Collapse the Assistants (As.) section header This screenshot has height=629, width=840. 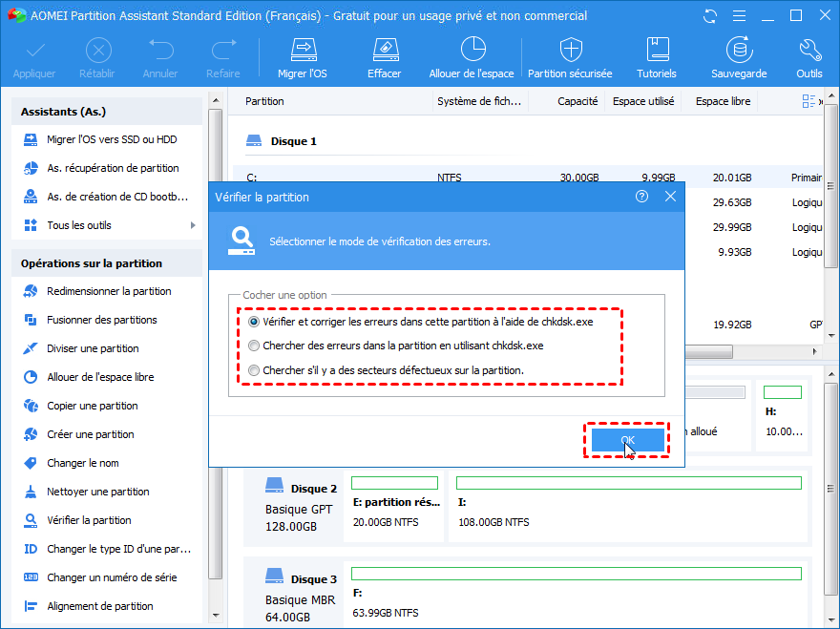tap(107, 112)
